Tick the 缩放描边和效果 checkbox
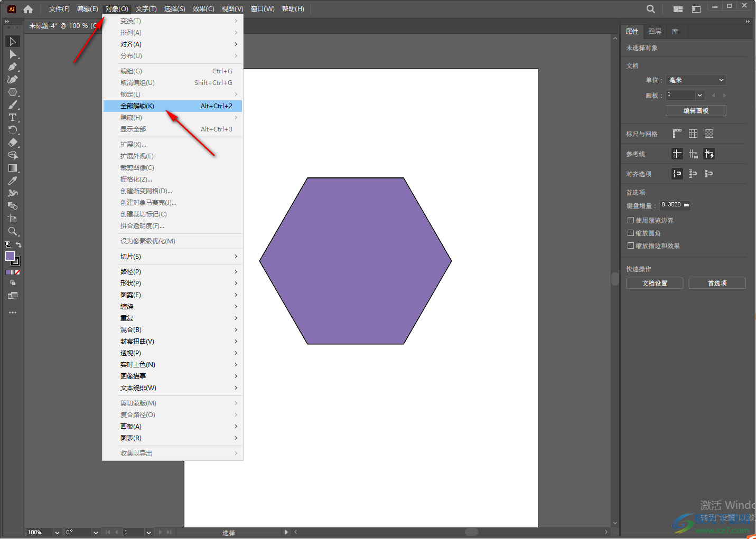 [631, 245]
